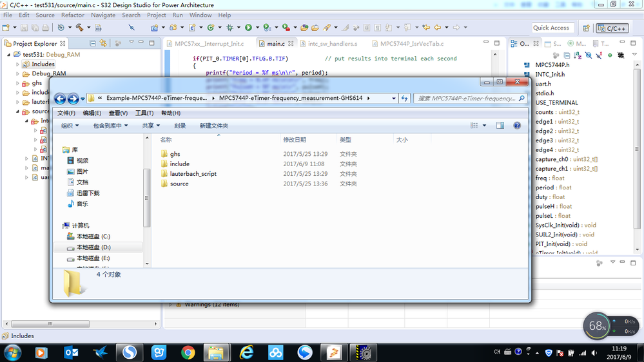
Task: Click the Print icon in Eclipse toolbar
Action: 45,28
